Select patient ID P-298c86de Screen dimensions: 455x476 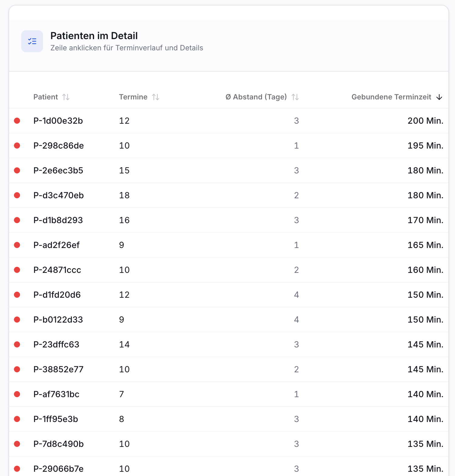[59, 146]
